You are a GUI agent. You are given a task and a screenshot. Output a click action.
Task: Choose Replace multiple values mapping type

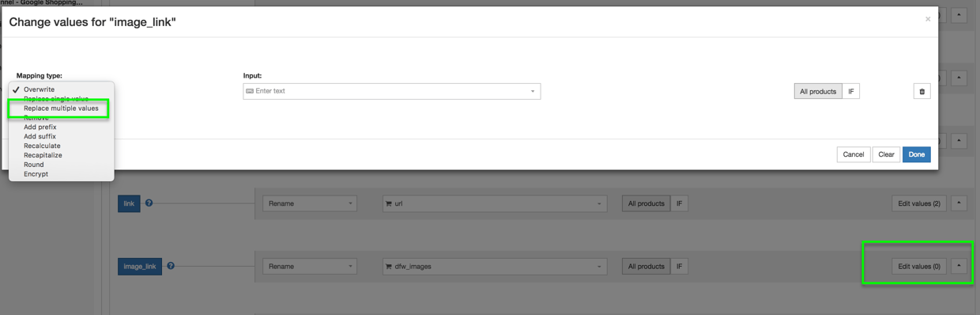[61, 108]
